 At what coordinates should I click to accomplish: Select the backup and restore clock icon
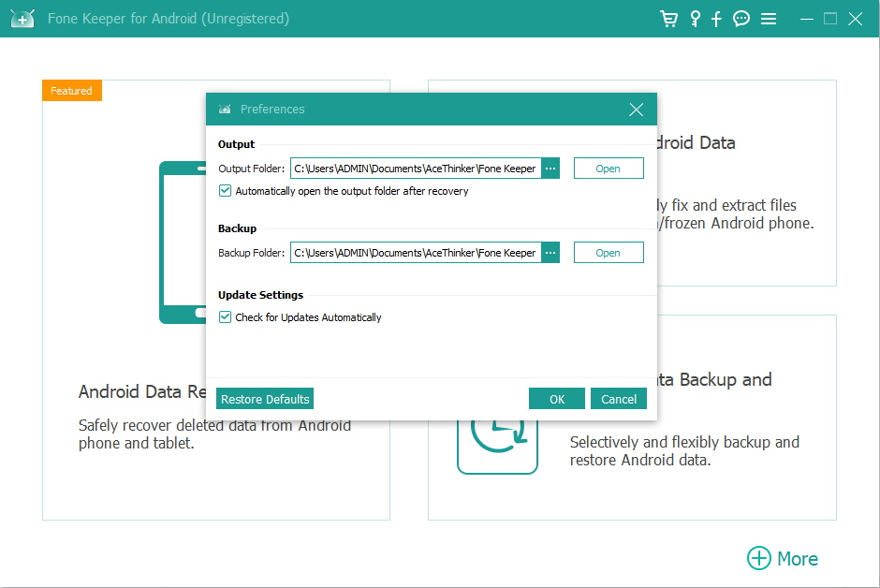(497, 446)
